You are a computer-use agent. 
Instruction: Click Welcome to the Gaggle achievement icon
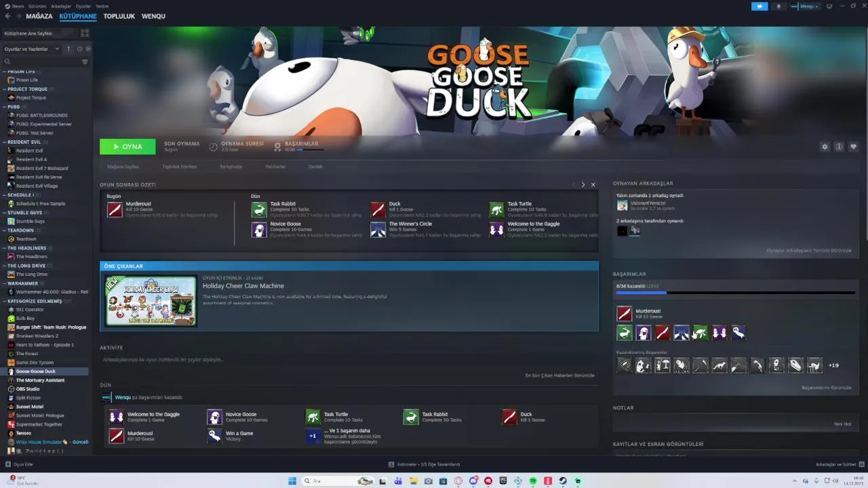(x=496, y=230)
